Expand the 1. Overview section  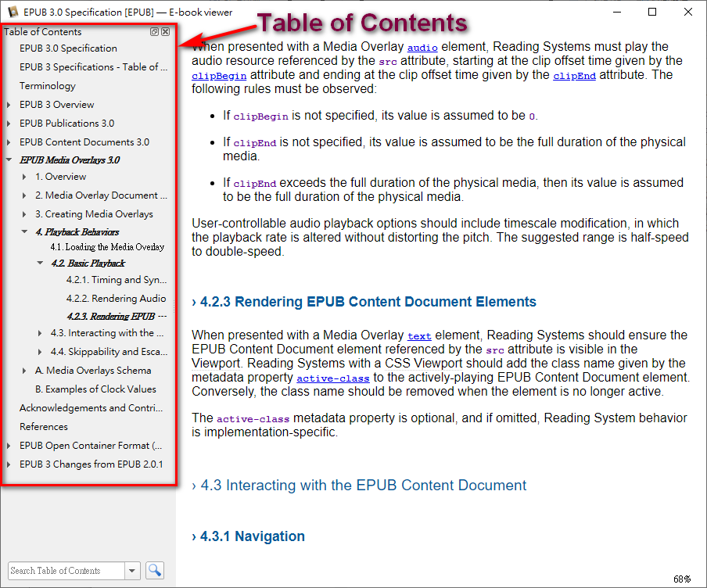pyautogui.click(x=24, y=177)
